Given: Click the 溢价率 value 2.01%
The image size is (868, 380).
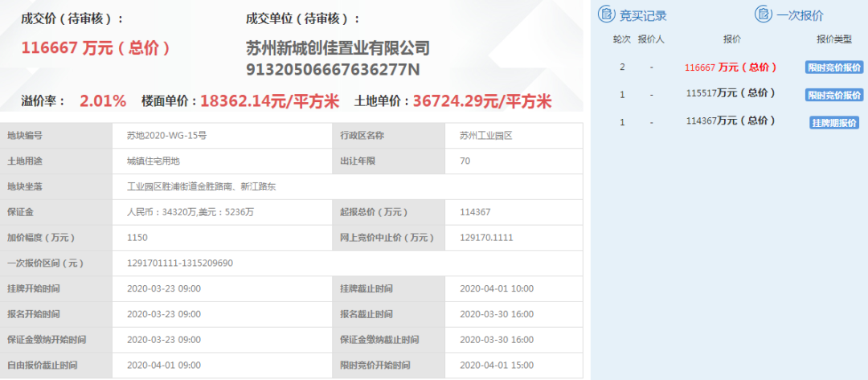Looking at the screenshot, I should (x=103, y=101).
